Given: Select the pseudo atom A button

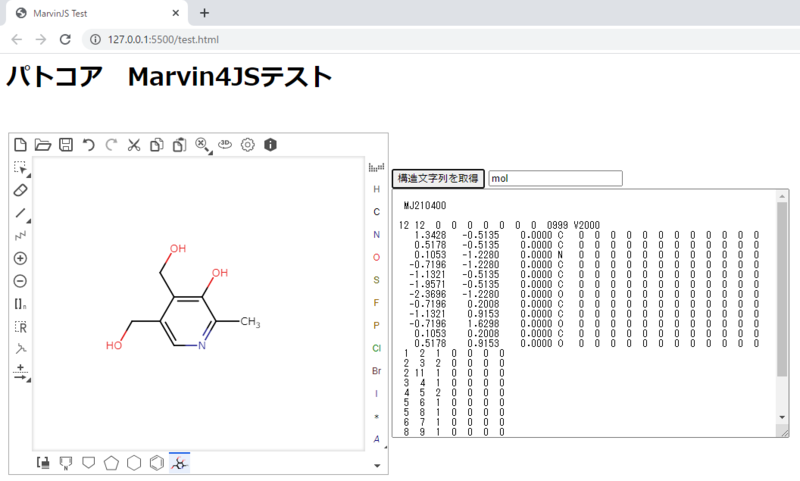Looking at the screenshot, I should (x=377, y=439).
